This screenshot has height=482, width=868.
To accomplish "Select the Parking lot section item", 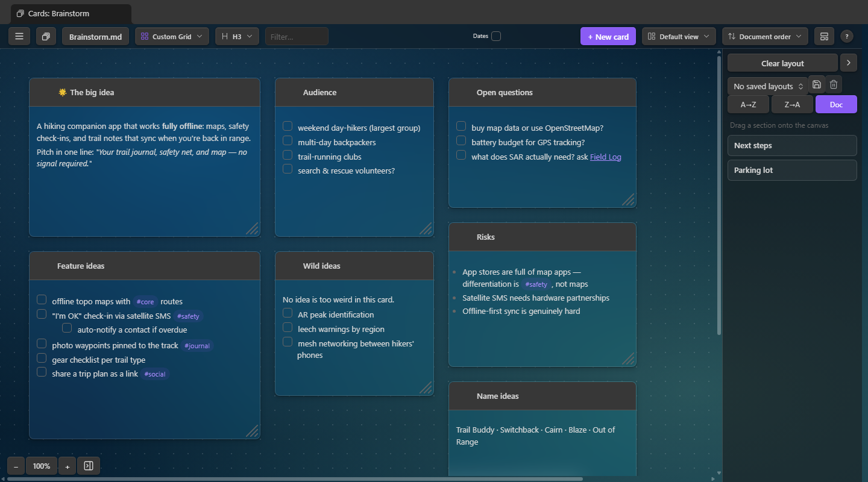I will coord(792,170).
